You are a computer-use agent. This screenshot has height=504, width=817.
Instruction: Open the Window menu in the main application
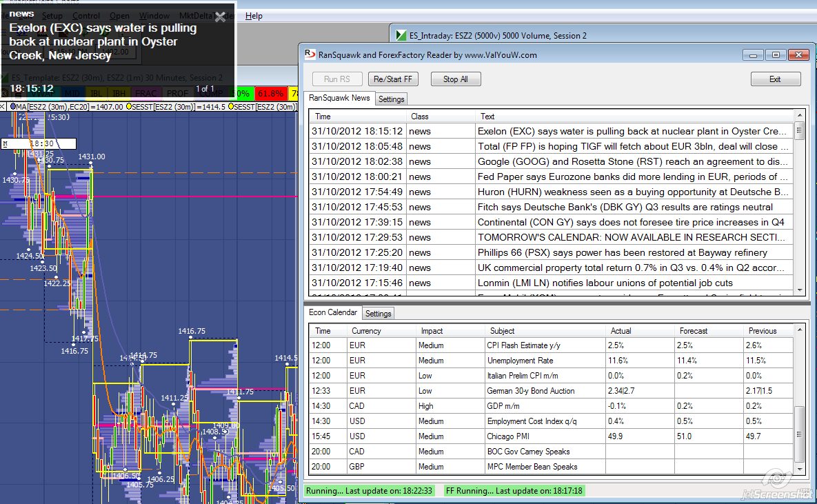154,16
